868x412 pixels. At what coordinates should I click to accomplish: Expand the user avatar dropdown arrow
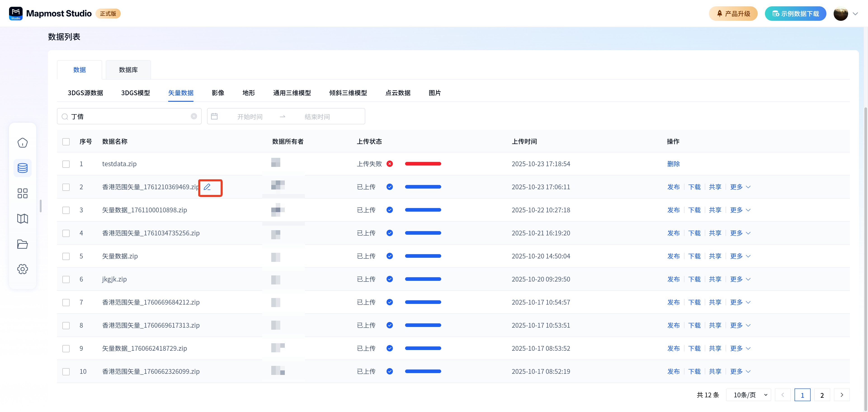coord(855,14)
